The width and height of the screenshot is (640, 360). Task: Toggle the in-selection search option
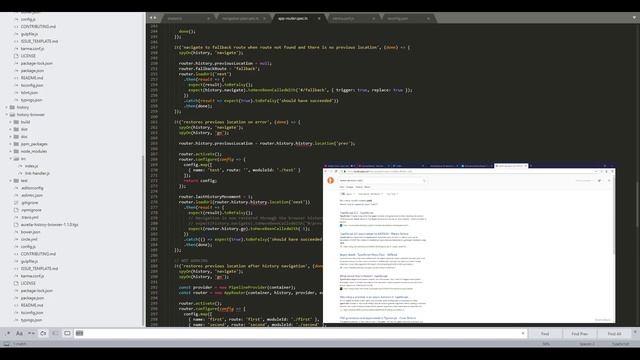[55, 333]
